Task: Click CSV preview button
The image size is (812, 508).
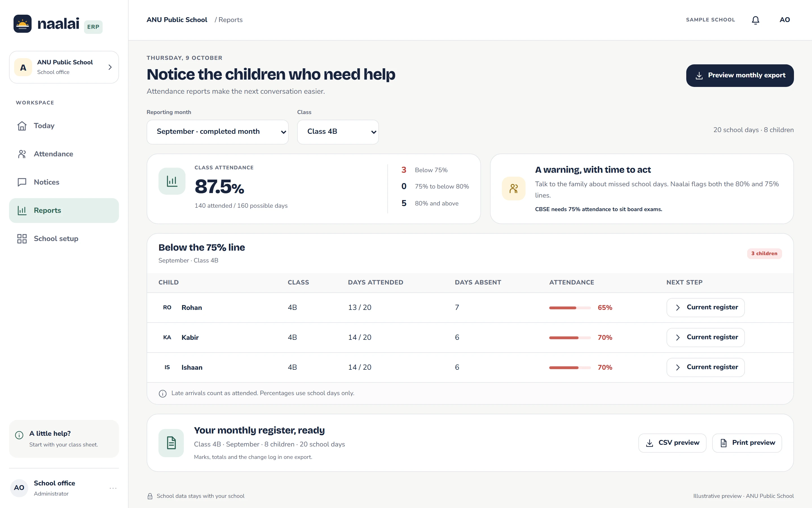Action: [x=672, y=443]
